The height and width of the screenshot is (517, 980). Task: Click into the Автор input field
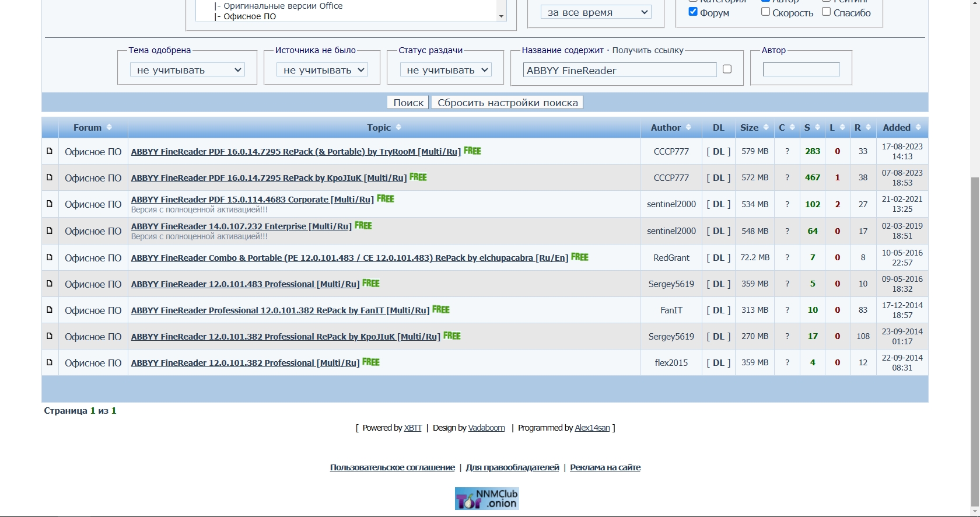coord(801,69)
